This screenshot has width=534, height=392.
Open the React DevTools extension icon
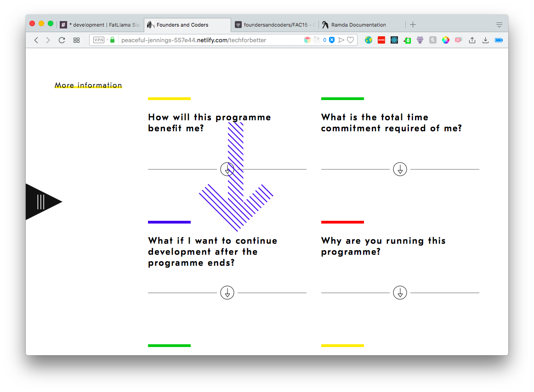[x=394, y=40]
